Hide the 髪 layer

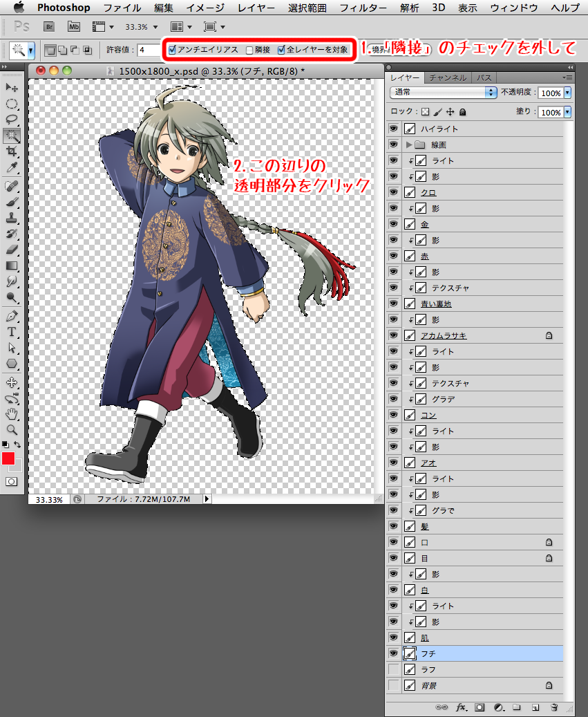tap(393, 526)
